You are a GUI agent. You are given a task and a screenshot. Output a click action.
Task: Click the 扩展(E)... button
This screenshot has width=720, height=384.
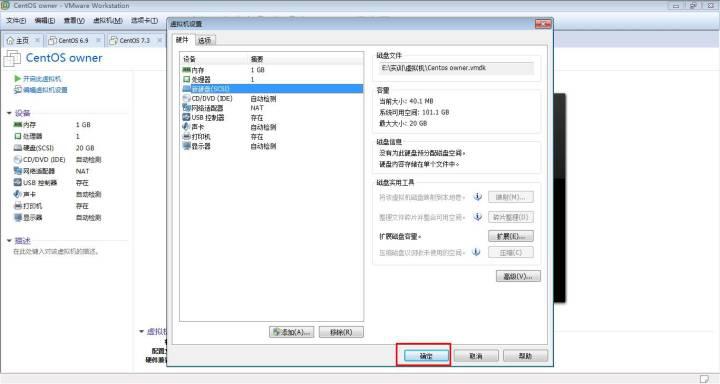click(x=511, y=236)
